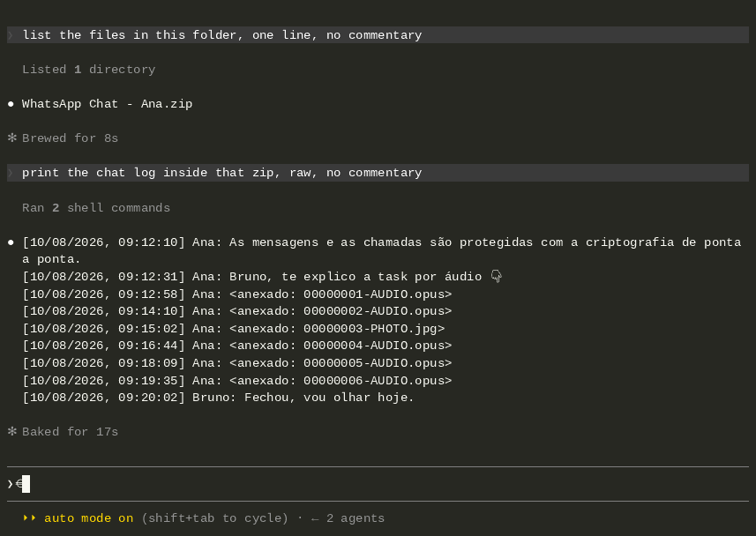Click the 'WhatsApp Chat - Ana.zip' file name

107,104
